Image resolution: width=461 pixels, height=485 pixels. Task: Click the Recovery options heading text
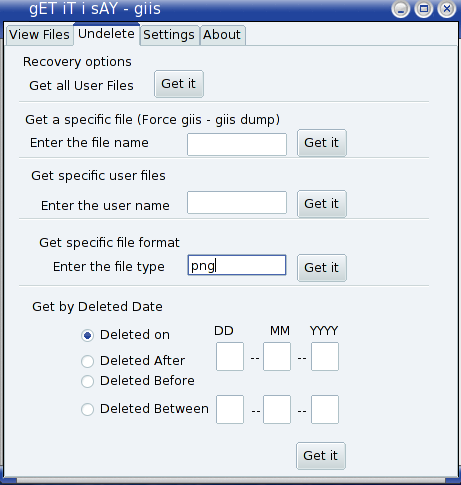click(77, 62)
